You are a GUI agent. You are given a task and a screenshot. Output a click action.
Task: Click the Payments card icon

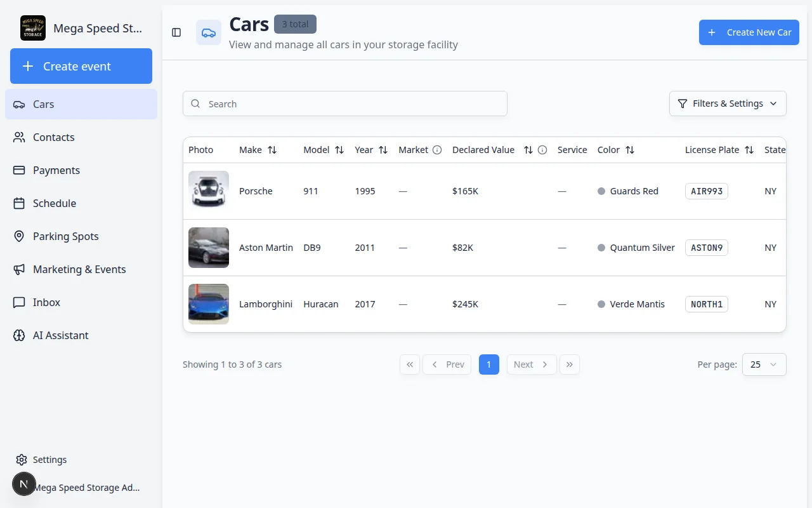pyautogui.click(x=19, y=170)
